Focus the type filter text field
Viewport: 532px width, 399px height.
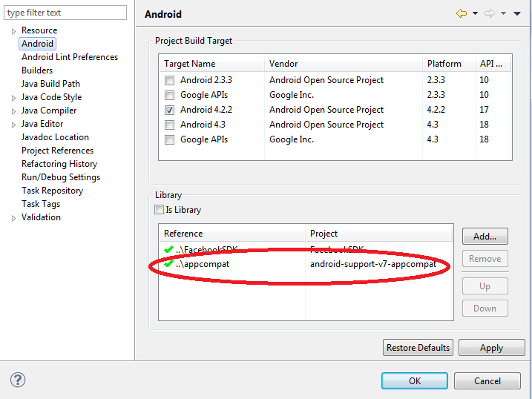point(65,13)
